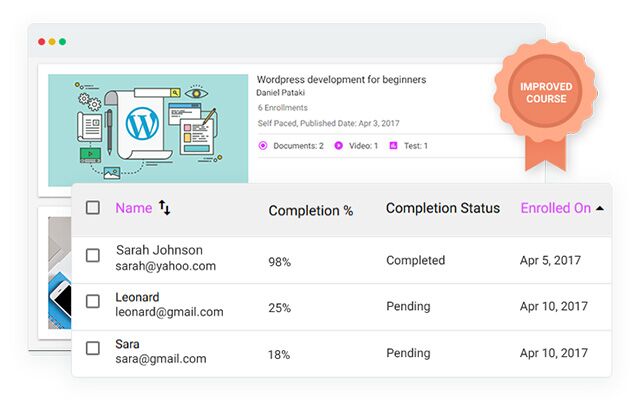The width and height of the screenshot is (640, 410).
Task: Click the Completion Status column header
Action: click(443, 208)
